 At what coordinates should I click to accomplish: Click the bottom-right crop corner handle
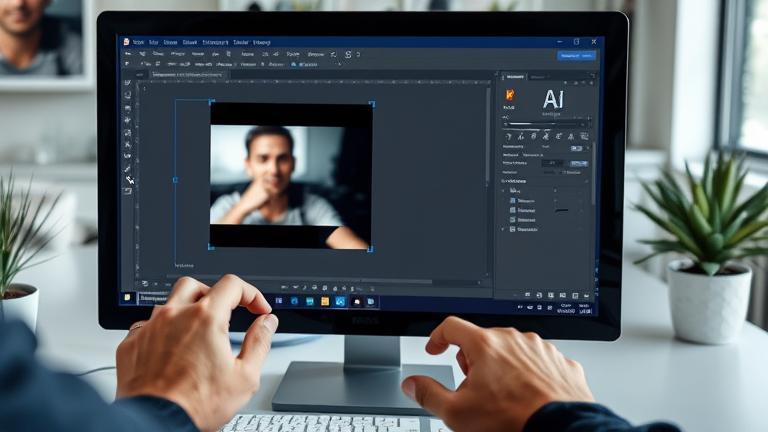click(x=370, y=249)
